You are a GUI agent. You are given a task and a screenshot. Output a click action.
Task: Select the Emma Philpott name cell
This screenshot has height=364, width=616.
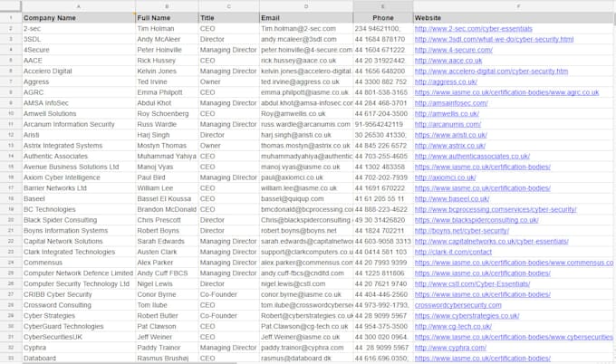coord(167,92)
